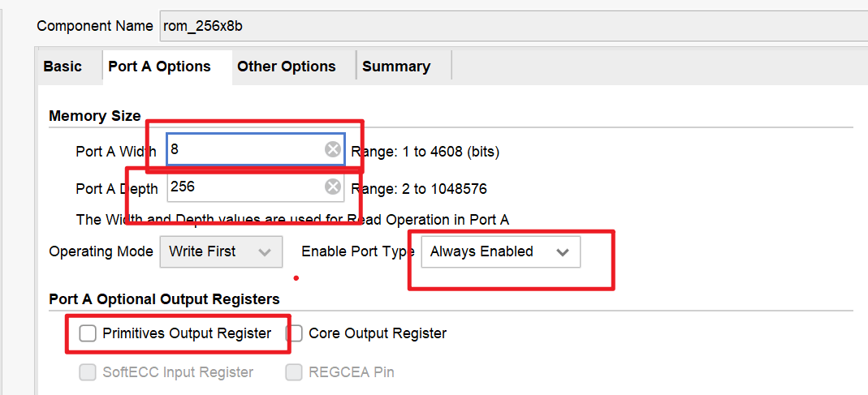868x395 pixels.
Task: Click inside the Port A Width field
Action: point(246,149)
